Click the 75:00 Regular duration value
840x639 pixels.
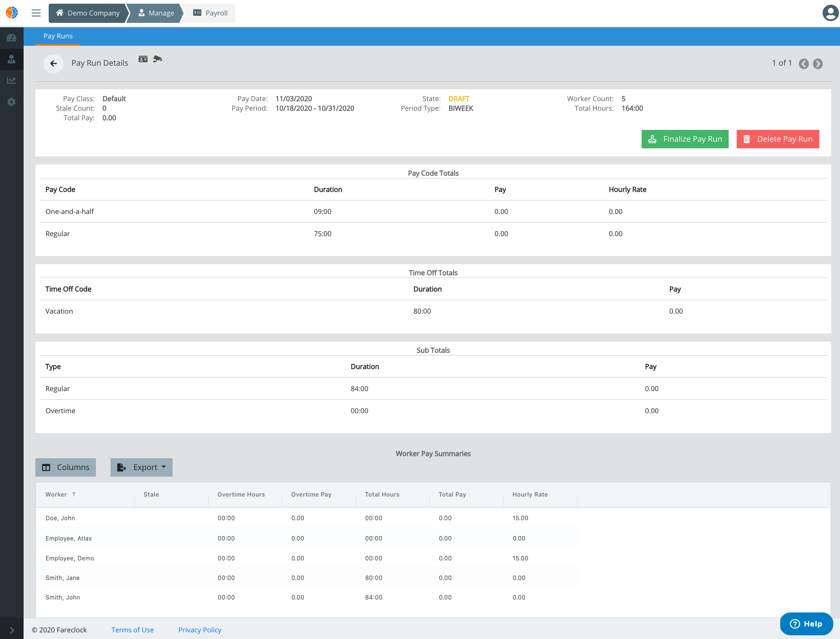pyautogui.click(x=322, y=234)
